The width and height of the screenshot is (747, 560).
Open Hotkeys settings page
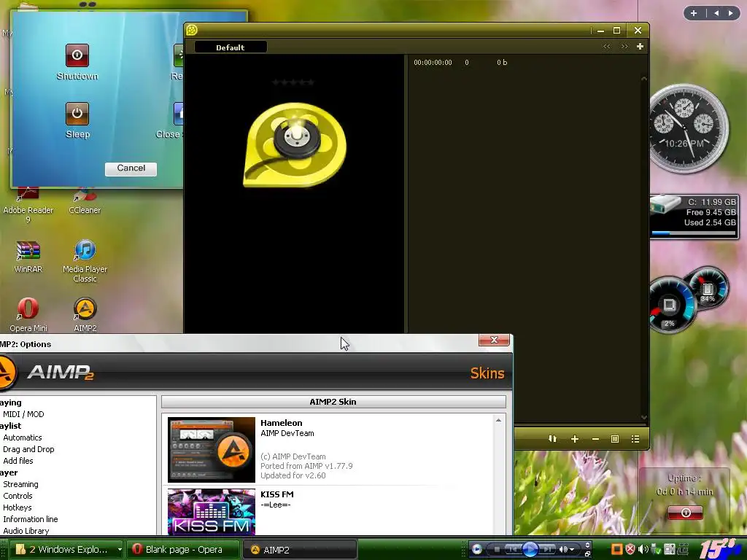tap(18, 507)
